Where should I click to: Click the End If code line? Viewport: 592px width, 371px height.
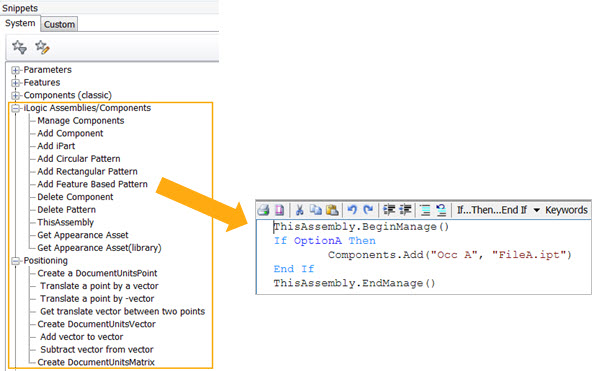tap(294, 269)
